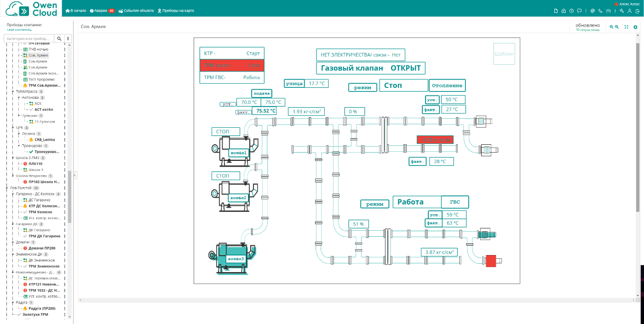Viewport: 644px width, 324px height.
Task: Open Приборы на карте menu item
Action: pos(176,11)
